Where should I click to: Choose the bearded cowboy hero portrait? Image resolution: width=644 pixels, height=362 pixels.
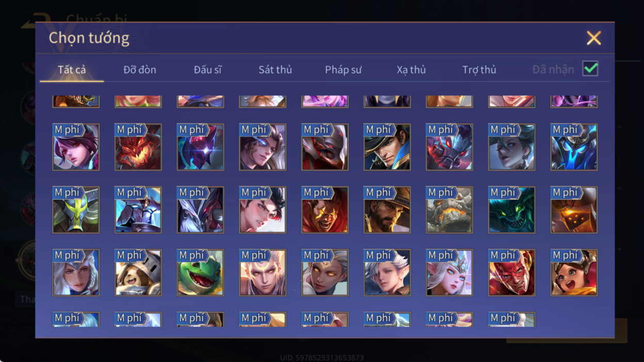tap(387, 210)
